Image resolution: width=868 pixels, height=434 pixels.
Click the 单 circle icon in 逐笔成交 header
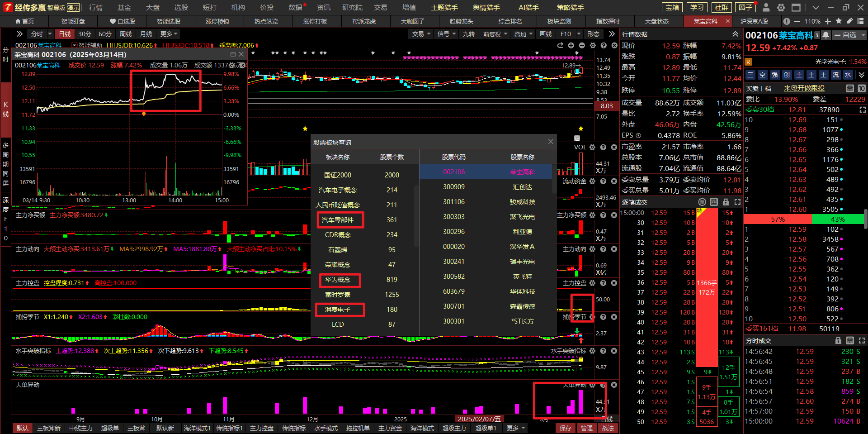pos(702,202)
